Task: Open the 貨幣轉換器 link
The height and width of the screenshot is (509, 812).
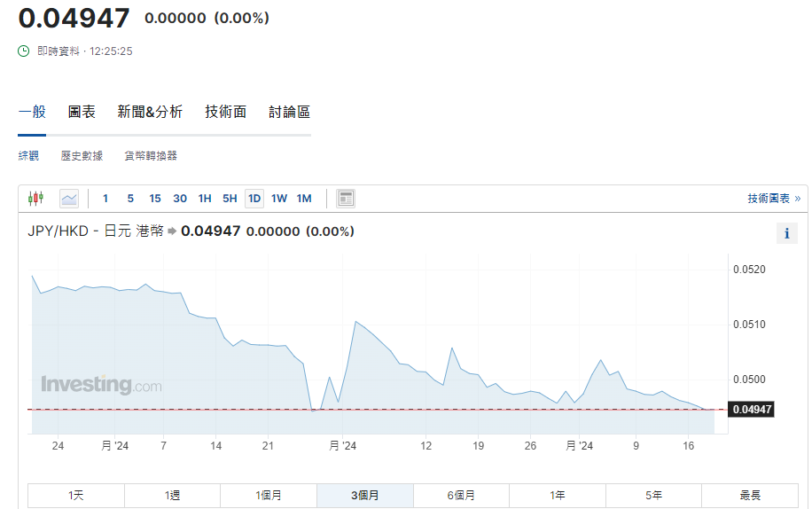Action: tap(151, 156)
